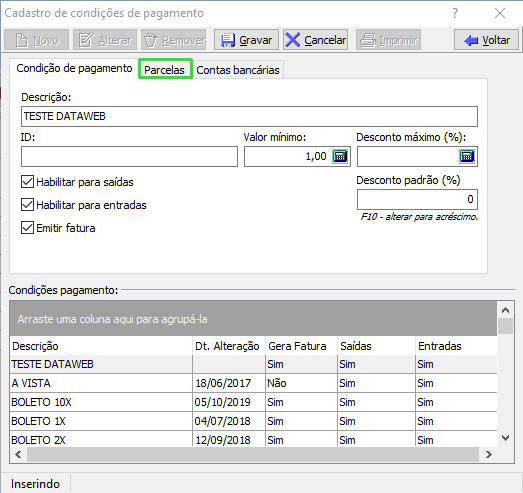Click the Remover button

[x=173, y=40]
